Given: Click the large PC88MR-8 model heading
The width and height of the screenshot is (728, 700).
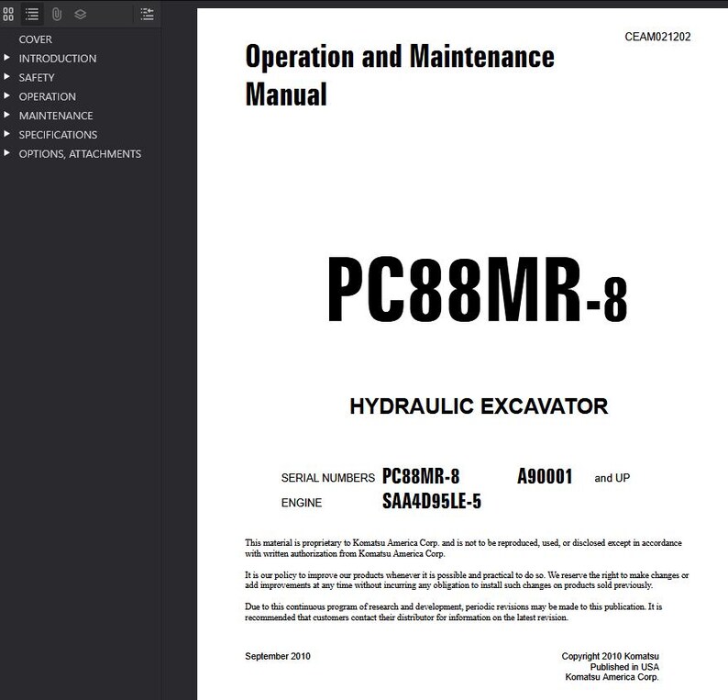Looking at the screenshot, I should (478, 289).
